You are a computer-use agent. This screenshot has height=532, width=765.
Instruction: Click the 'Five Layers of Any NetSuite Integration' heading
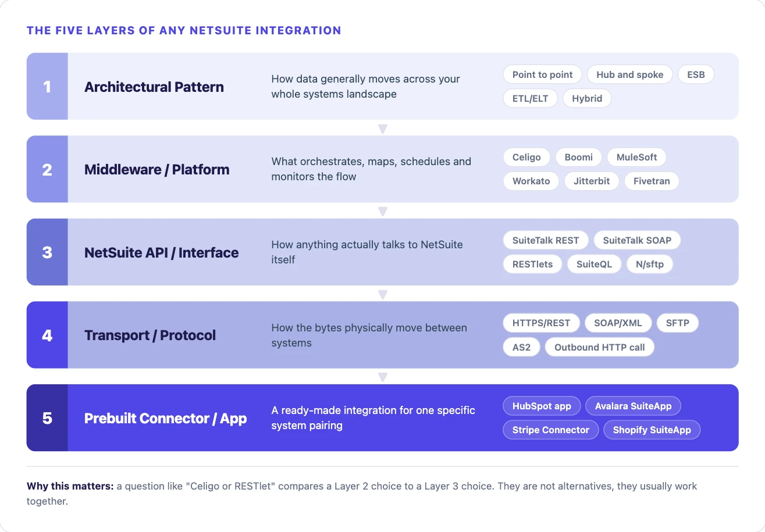point(184,30)
